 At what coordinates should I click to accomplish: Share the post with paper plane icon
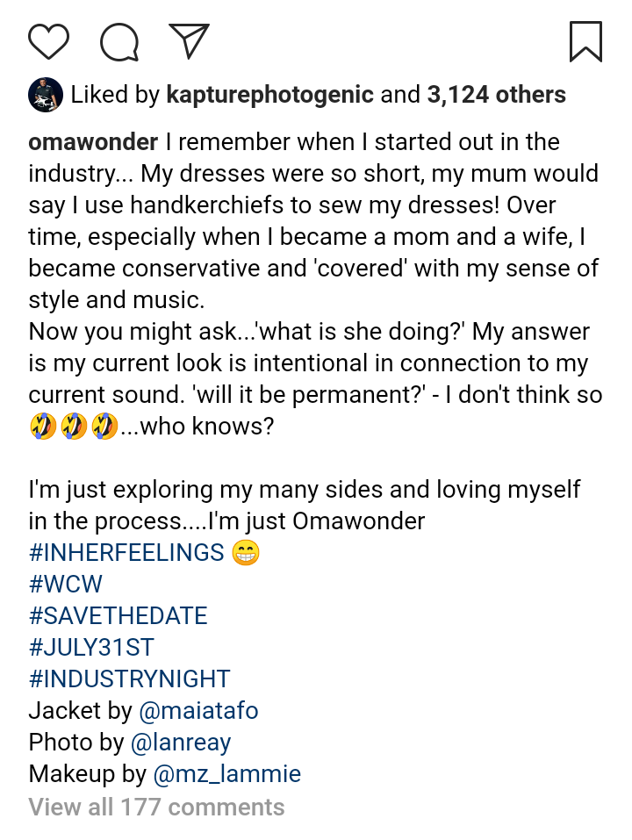(189, 40)
